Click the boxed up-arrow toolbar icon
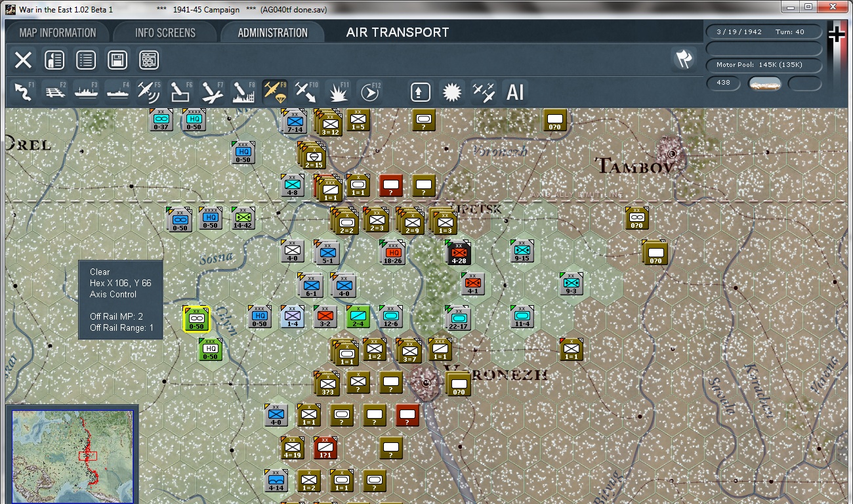This screenshot has height=504, width=853. [x=420, y=93]
